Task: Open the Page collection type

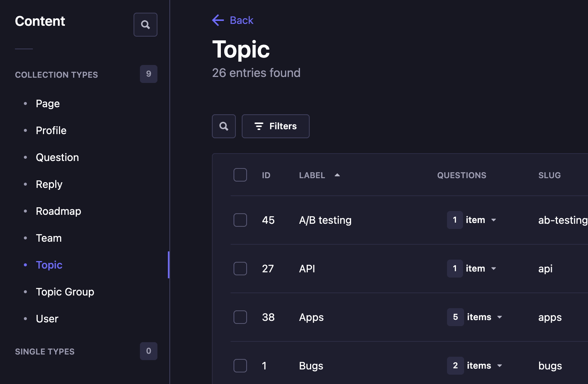Action: pos(48,103)
